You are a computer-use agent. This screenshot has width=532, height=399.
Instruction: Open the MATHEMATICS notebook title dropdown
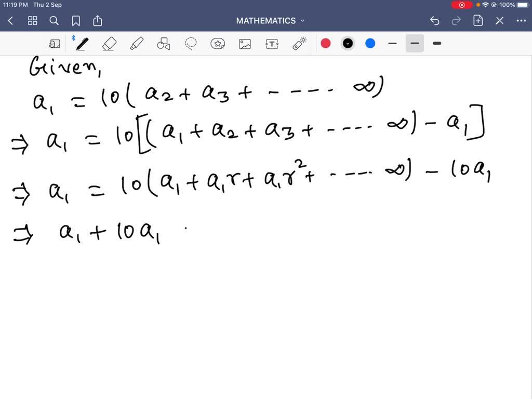click(x=303, y=20)
